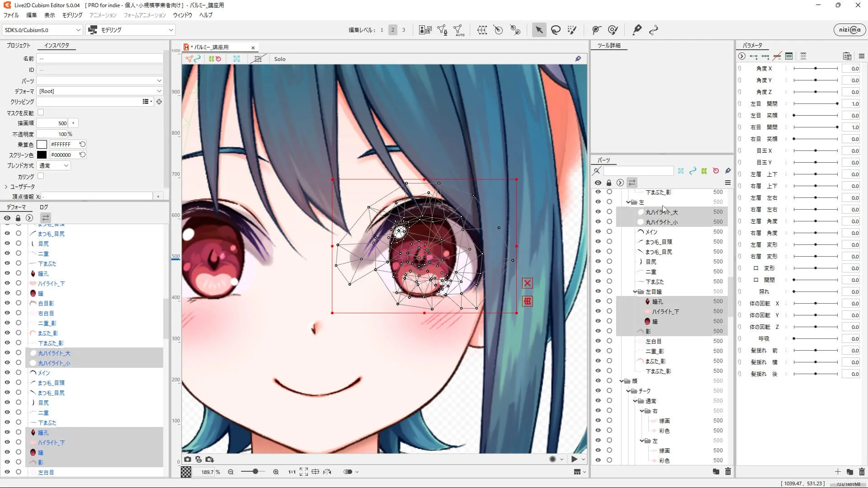
Task: Click the automatic mesh generator AUTO icon
Action: (459, 30)
